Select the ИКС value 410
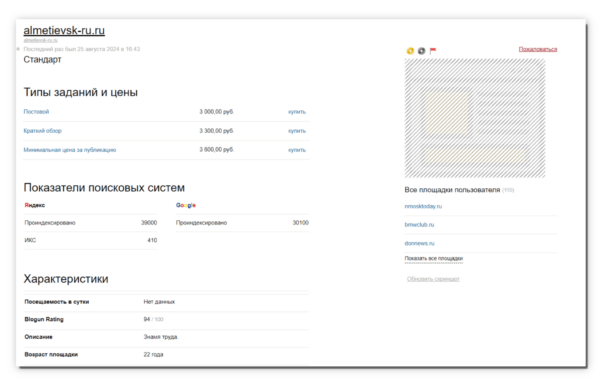Image resolution: width=600 pixels, height=381 pixels. 152,240
